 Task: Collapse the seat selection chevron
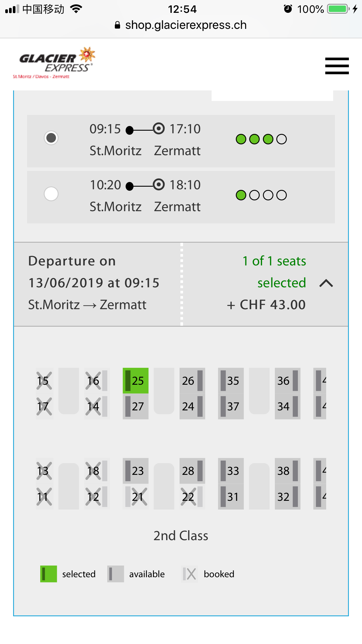coord(326,283)
